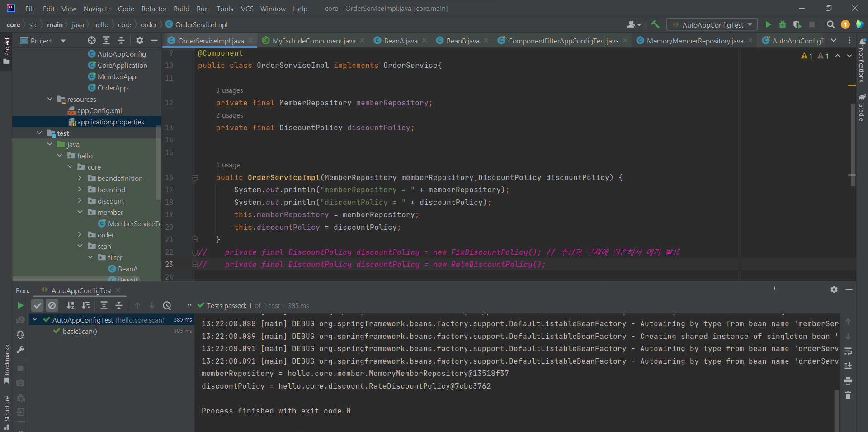868x432 pixels.
Task: Hide the Project tool window
Action: [x=154, y=41]
